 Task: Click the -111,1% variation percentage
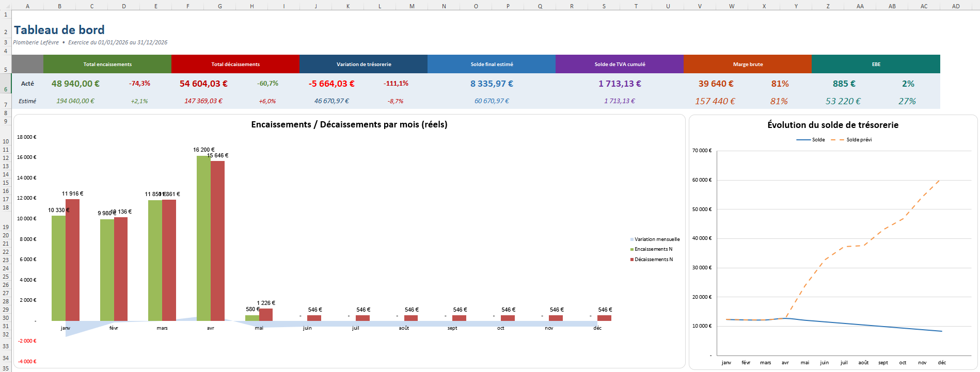396,84
